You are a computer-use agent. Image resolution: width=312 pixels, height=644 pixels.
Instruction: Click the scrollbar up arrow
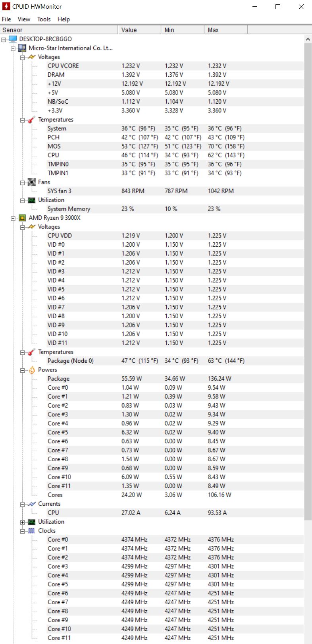coord(308,39)
